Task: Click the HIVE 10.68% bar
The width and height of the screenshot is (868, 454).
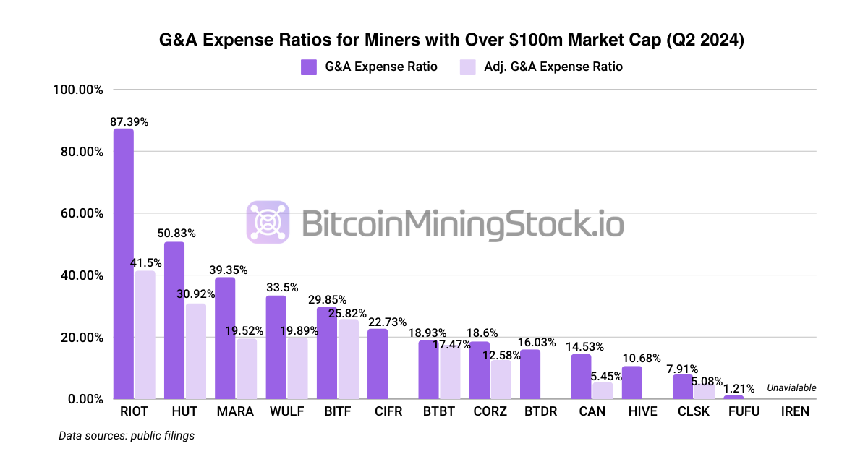Action: point(631,382)
